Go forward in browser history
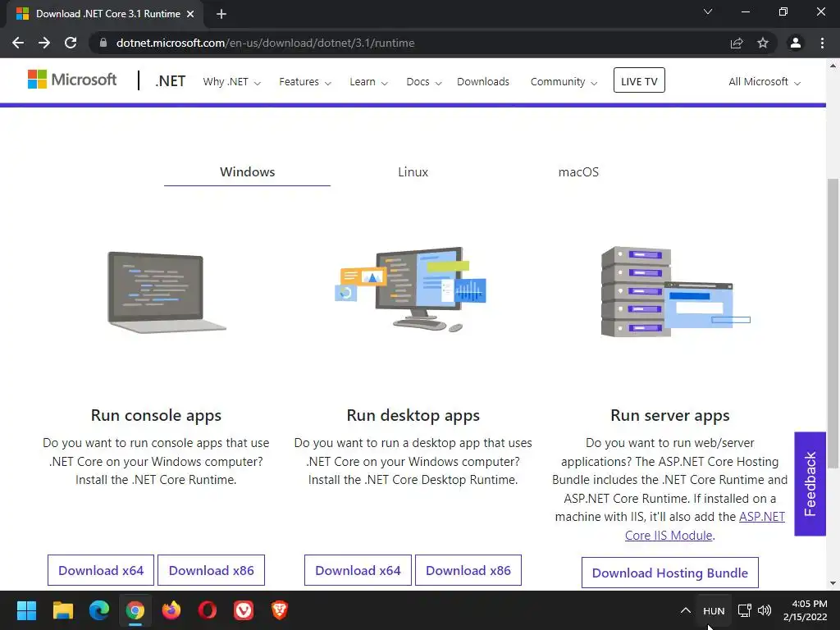This screenshot has width=840, height=630. pyautogui.click(x=44, y=43)
